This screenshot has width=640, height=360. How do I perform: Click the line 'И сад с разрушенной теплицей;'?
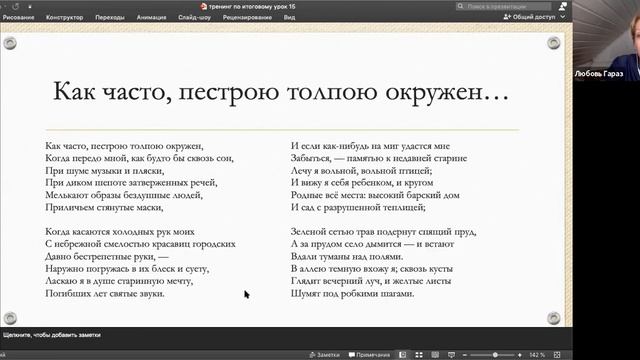click(x=358, y=207)
